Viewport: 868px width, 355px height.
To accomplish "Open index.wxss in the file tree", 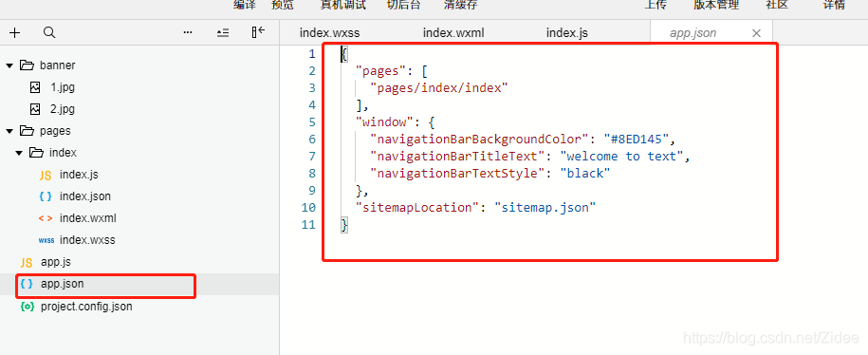I will coord(87,240).
